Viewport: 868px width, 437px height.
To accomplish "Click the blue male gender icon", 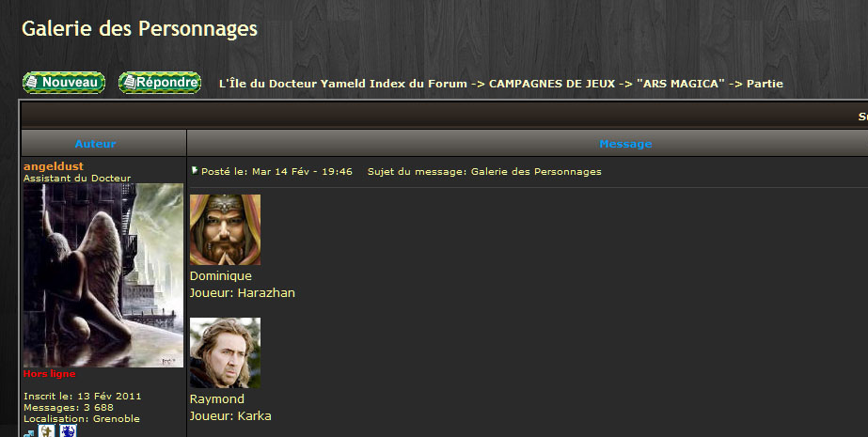I will point(29,432).
